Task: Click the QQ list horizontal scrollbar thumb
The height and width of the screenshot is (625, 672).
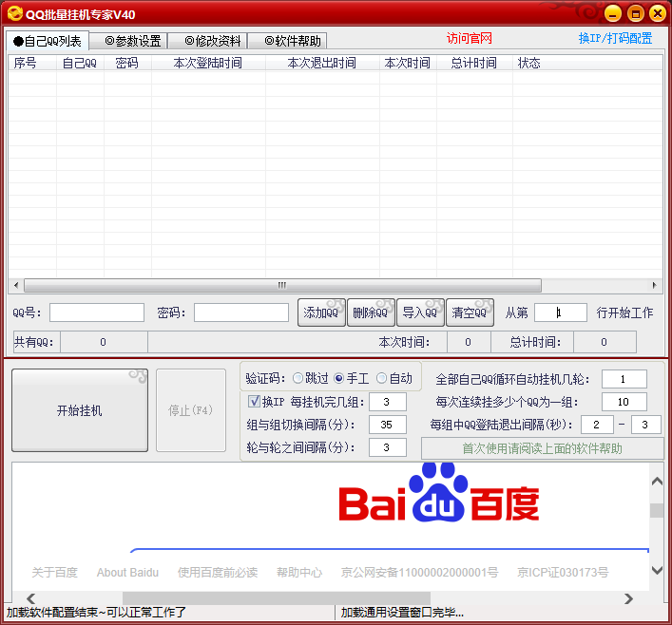Action: [282, 285]
